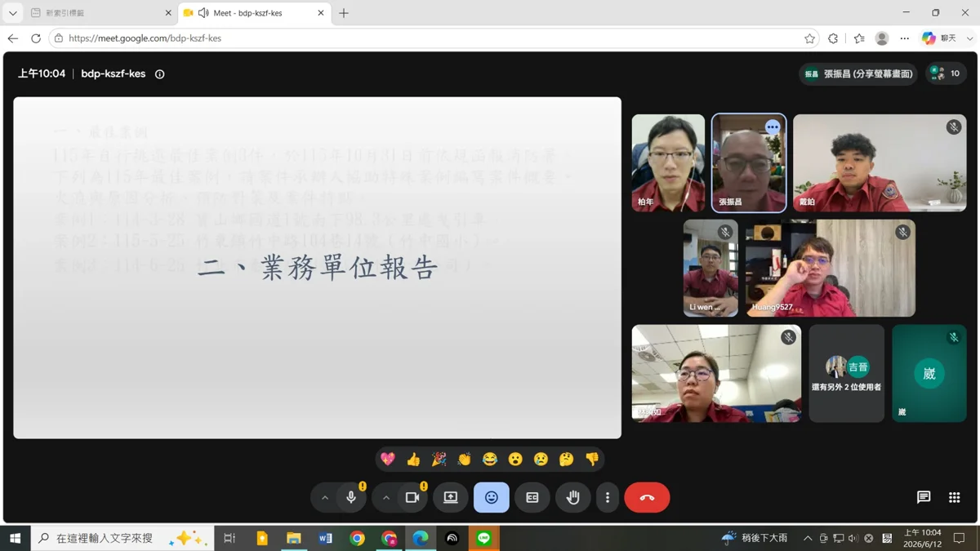Open options on 張振昌 video tile

coord(773,127)
